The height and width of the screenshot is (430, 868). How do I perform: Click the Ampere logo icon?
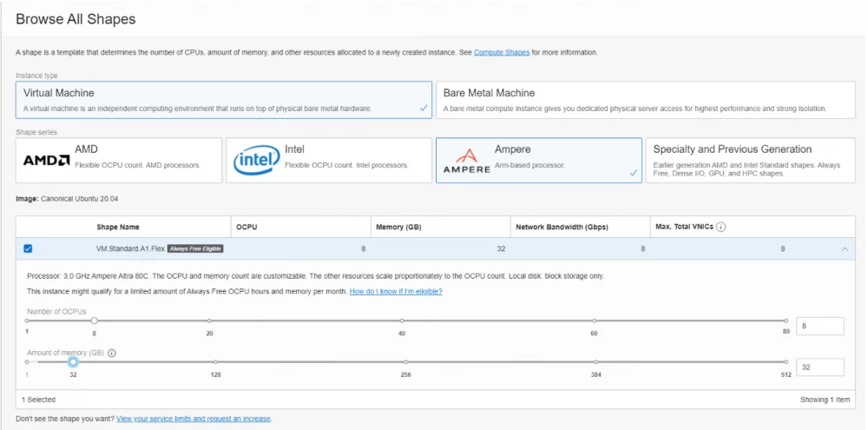(467, 161)
